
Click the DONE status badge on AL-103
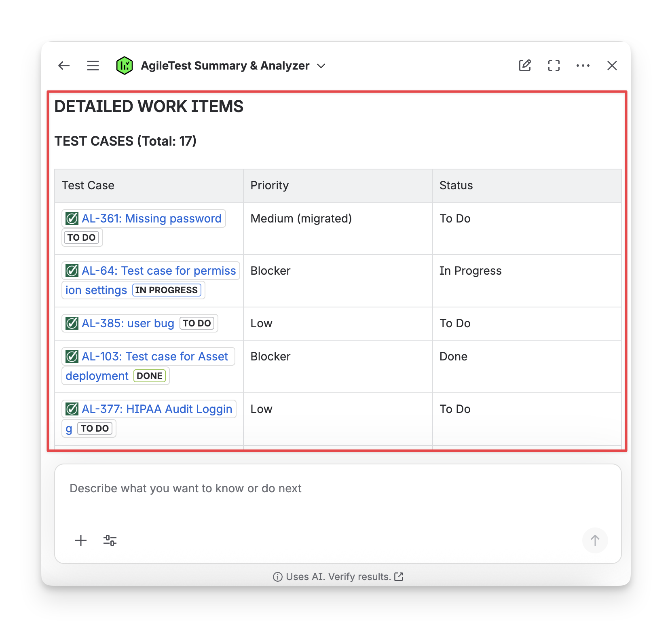click(x=150, y=376)
